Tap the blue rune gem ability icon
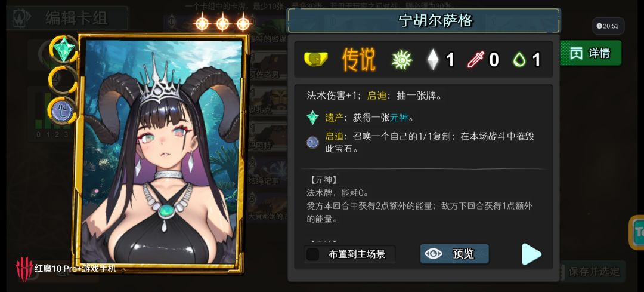This screenshot has width=644, height=292. (312, 143)
